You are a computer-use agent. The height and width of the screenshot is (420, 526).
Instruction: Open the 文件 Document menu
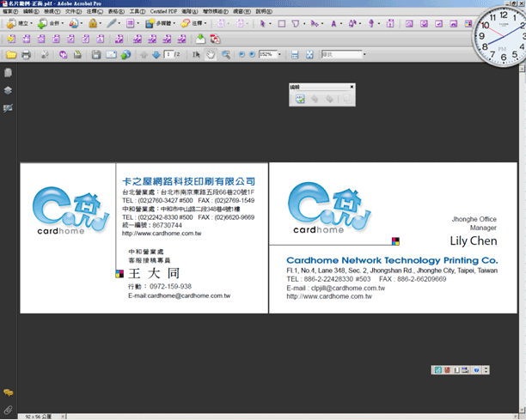click(x=73, y=11)
